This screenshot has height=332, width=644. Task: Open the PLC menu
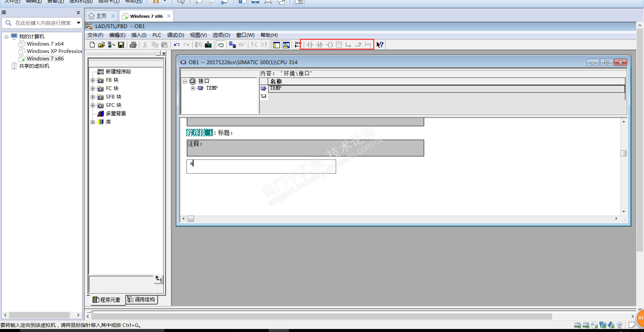click(157, 35)
